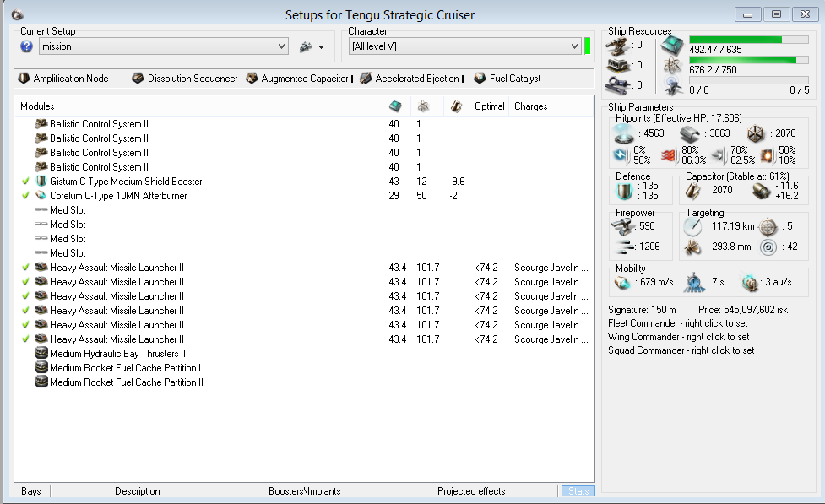Click the calibration resource icon beside 0

click(617, 84)
